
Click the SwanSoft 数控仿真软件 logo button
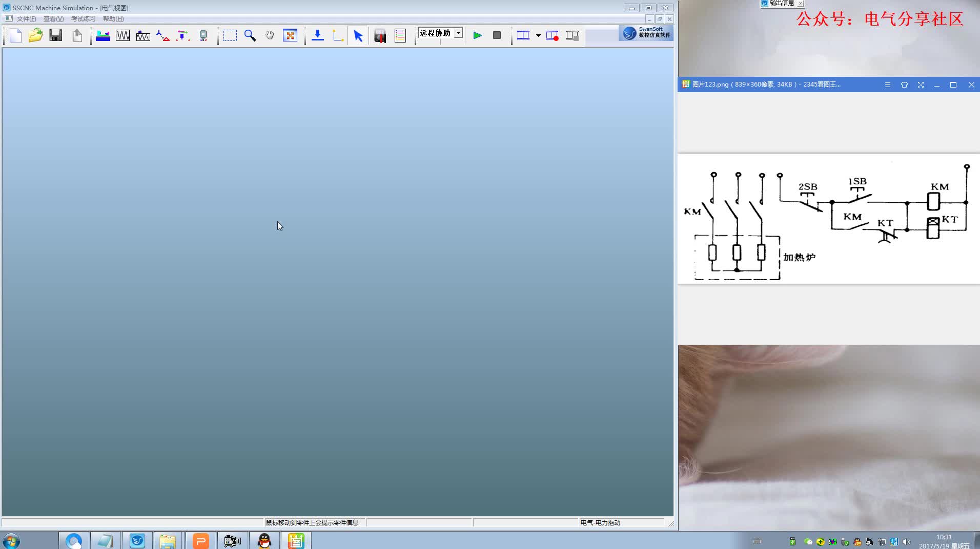(646, 33)
